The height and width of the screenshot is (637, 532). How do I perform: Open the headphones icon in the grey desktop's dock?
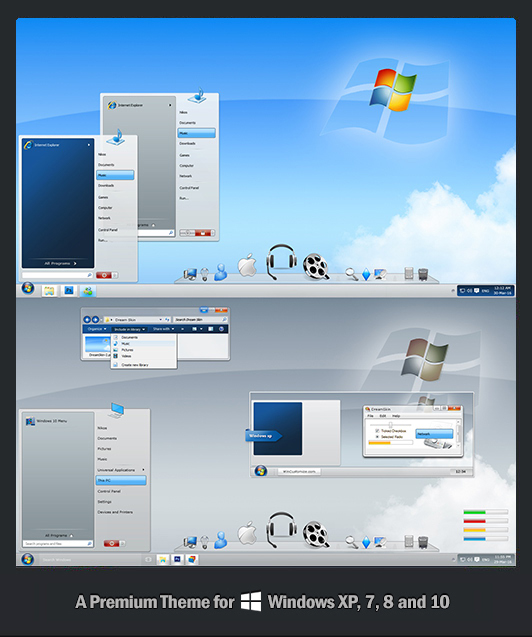pos(281,530)
